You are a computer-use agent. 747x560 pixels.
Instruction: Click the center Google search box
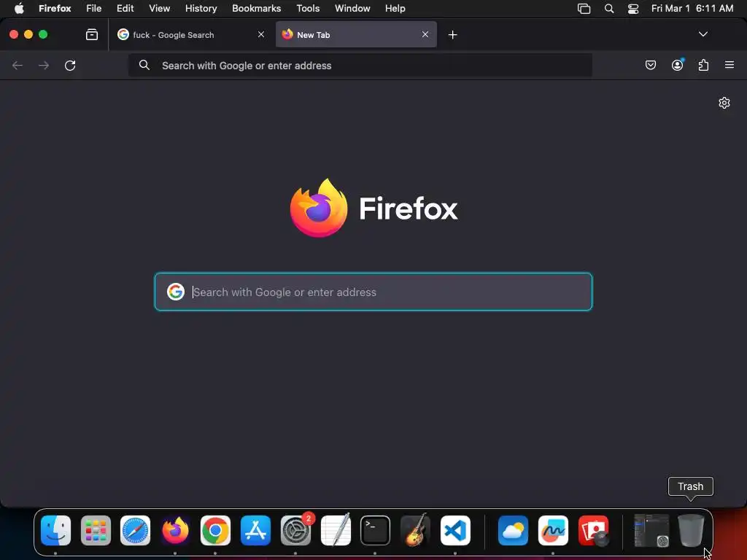pos(373,292)
